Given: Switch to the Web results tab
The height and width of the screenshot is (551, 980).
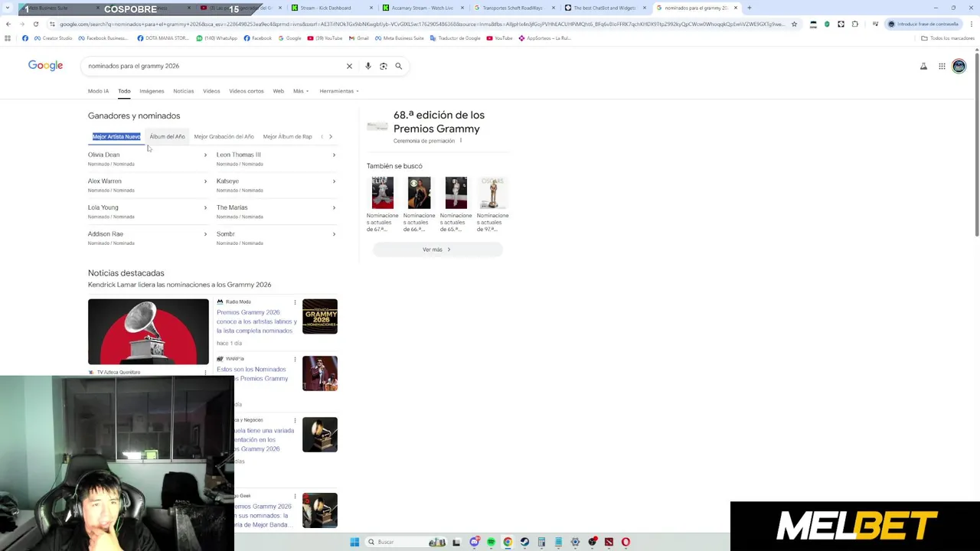Looking at the screenshot, I should coord(279,91).
